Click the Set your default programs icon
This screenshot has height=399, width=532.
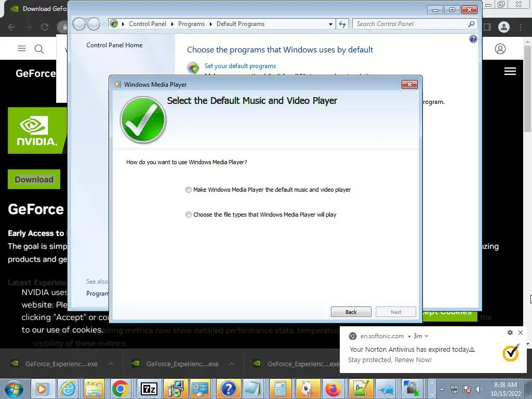tap(193, 68)
